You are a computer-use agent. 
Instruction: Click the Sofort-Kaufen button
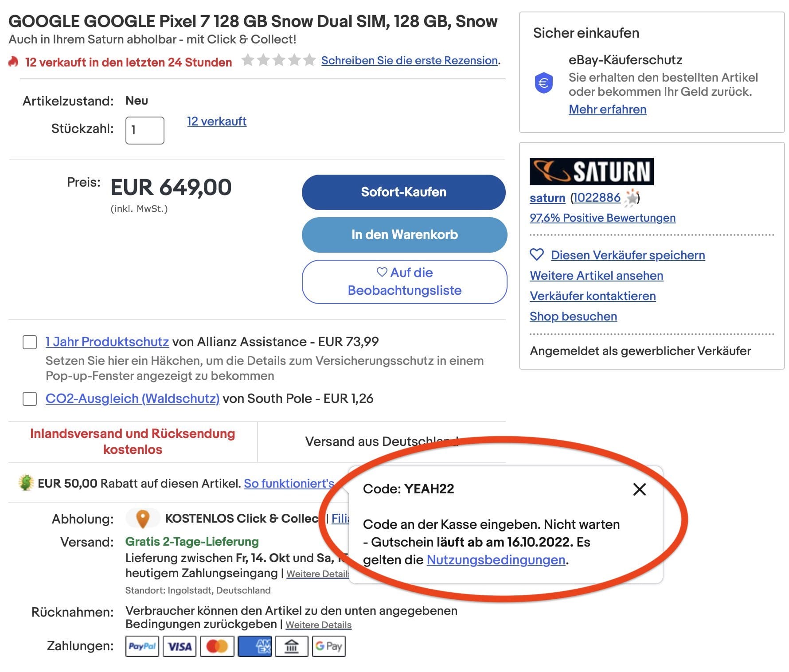pyautogui.click(x=403, y=192)
